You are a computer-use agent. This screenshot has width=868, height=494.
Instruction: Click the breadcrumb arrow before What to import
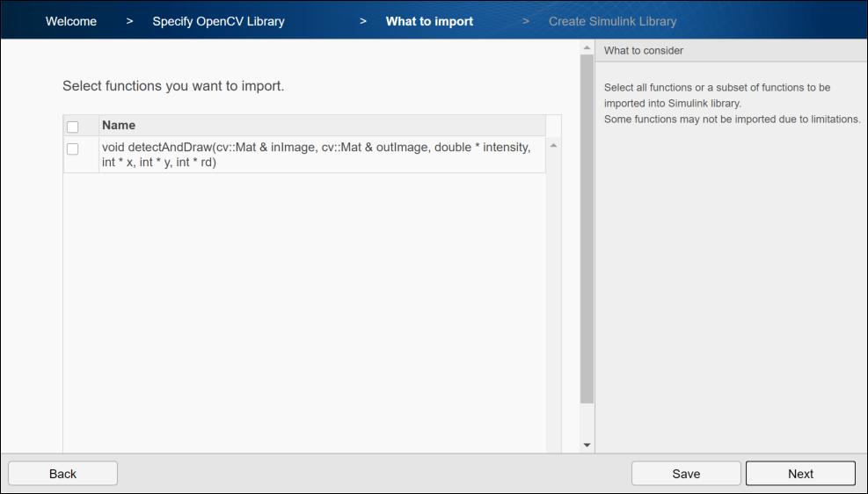click(363, 21)
